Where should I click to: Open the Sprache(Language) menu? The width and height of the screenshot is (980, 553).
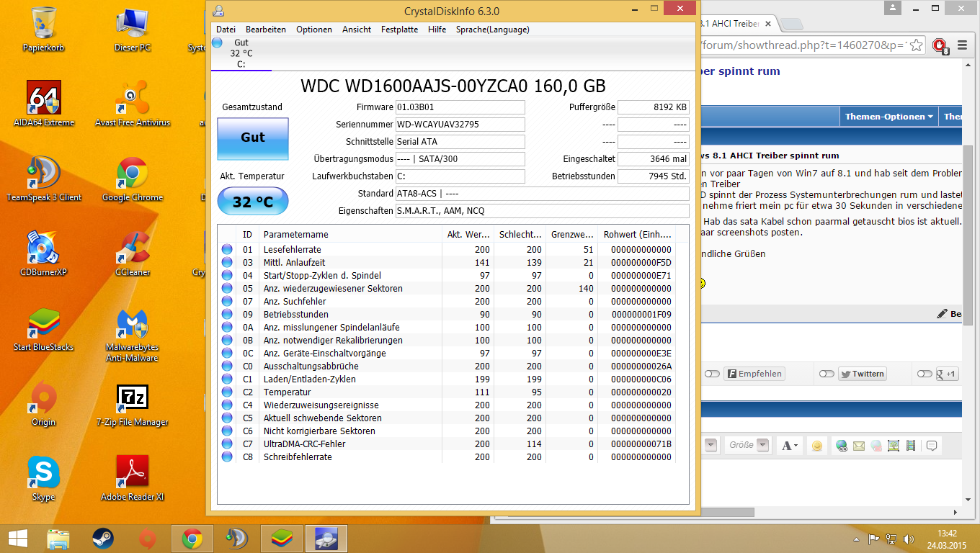[492, 30]
